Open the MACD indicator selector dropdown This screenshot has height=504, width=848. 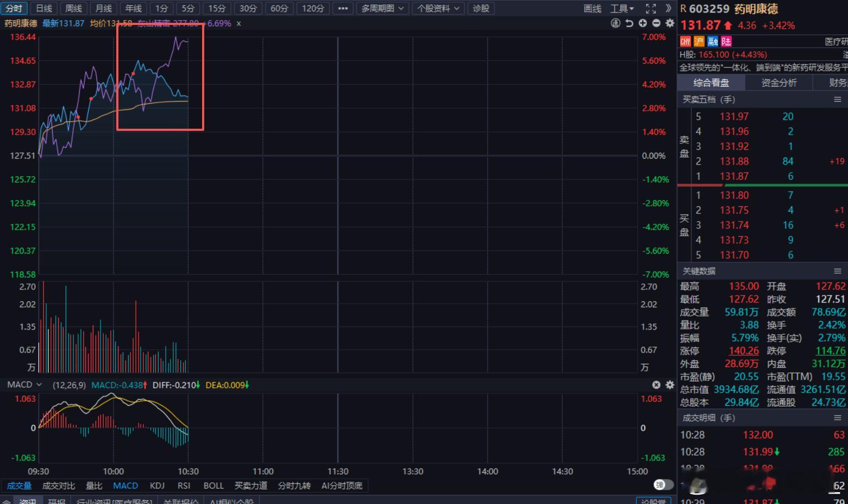tap(24, 385)
